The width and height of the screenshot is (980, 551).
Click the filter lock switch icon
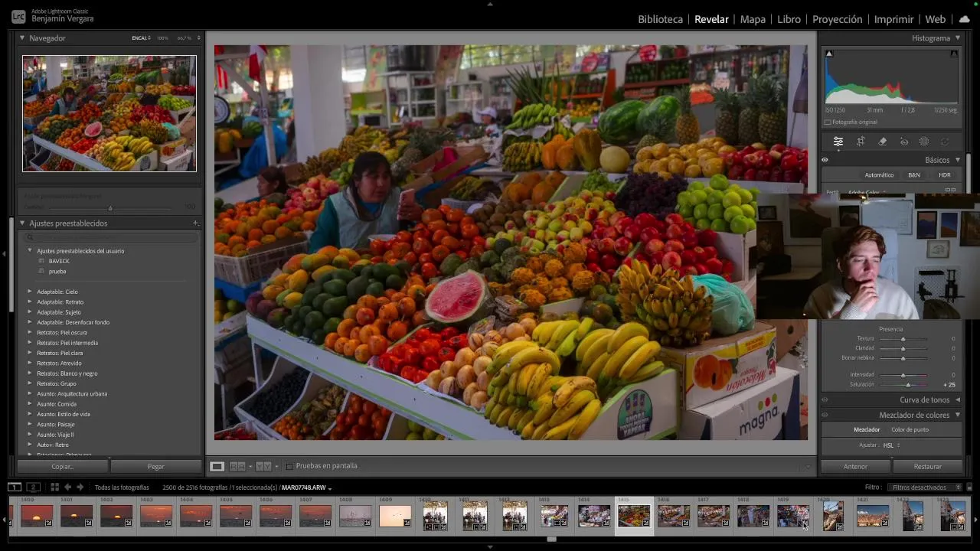[969, 487]
